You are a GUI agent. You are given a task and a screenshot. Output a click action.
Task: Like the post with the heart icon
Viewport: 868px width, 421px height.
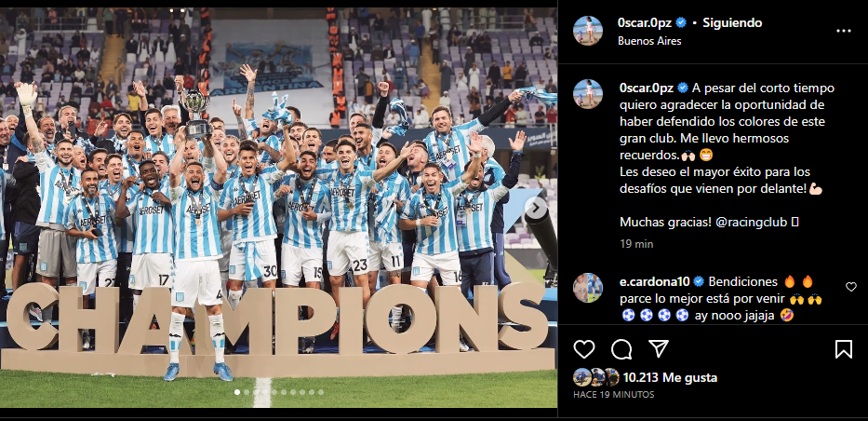point(584,349)
